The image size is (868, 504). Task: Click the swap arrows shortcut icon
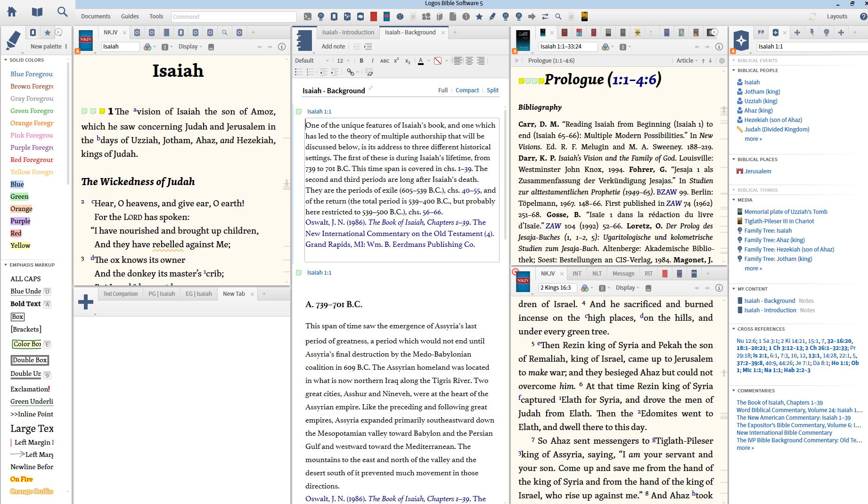(x=545, y=16)
